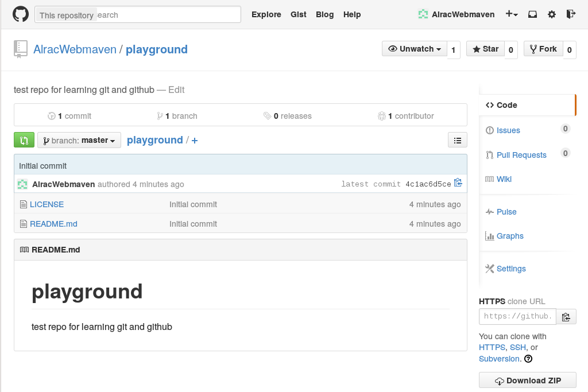Screen dimensions: 588x392
Task: Open forks count 0
Action: click(569, 50)
